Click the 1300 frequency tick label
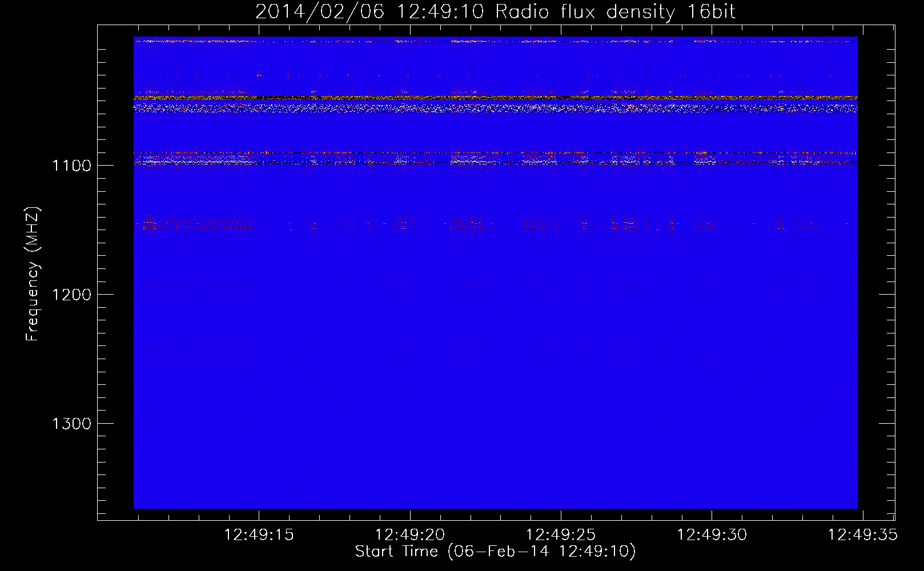Viewport: 924px width, 571px height. (x=71, y=424)
